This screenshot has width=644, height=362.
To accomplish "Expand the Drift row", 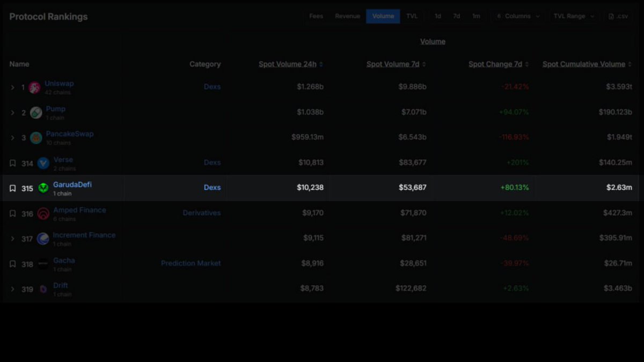I will coord(13,289).
